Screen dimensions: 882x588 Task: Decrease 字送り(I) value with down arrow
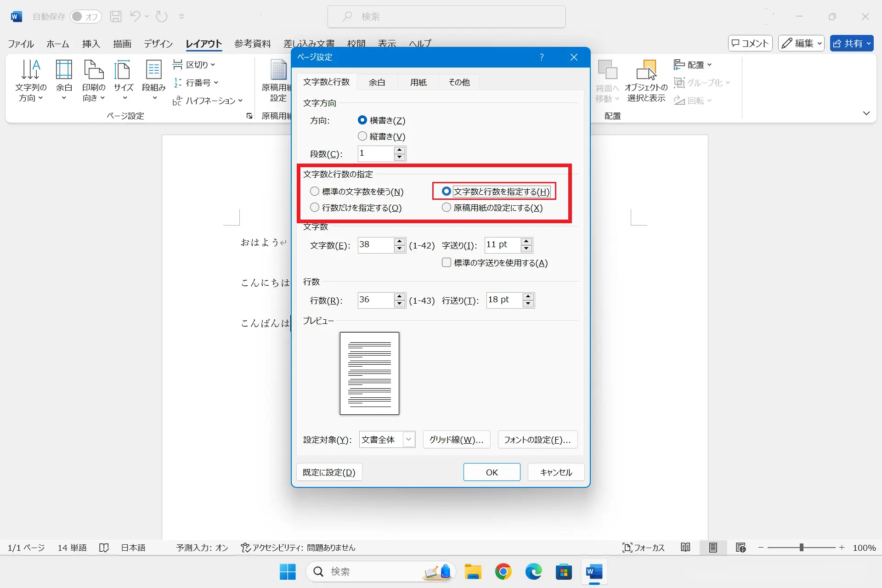(x=527, y=249)
